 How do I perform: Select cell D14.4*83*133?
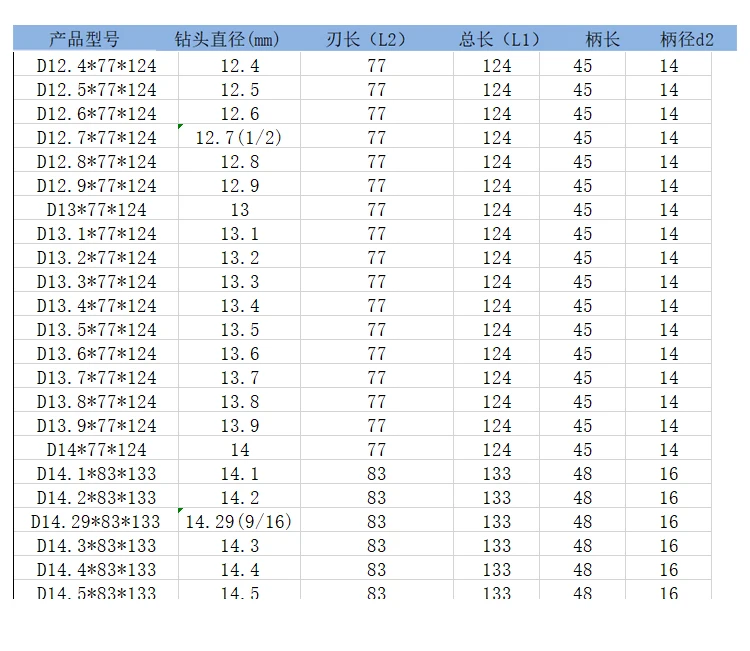pyautogui.click(x=96, y=570)
